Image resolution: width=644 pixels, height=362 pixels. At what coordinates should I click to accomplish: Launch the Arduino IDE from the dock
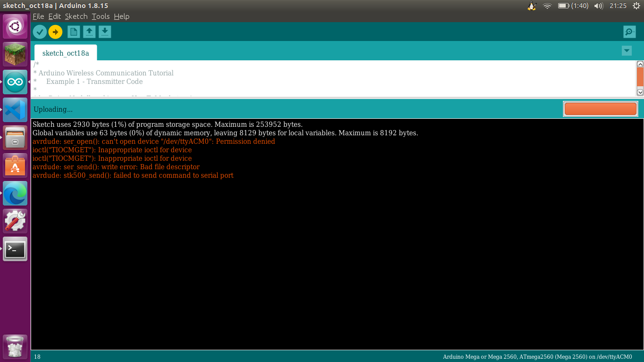click(x=15, y=82)
